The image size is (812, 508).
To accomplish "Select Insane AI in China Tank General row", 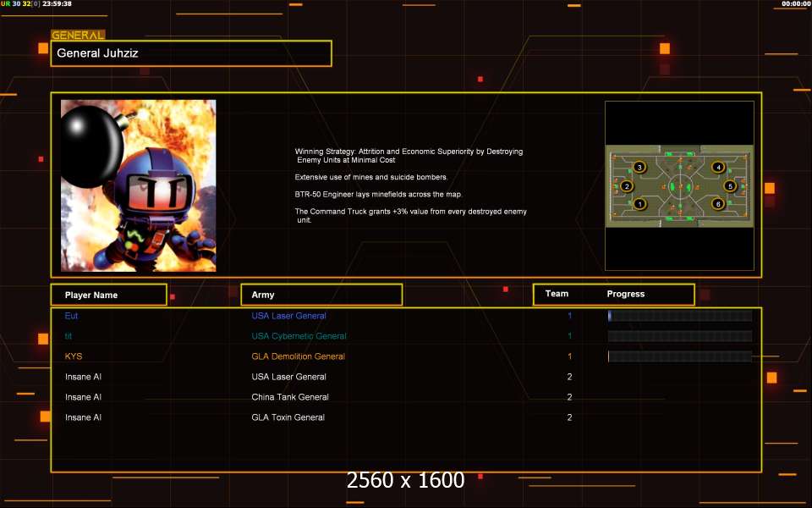I will pyautogui.click(x=84, y=397).
